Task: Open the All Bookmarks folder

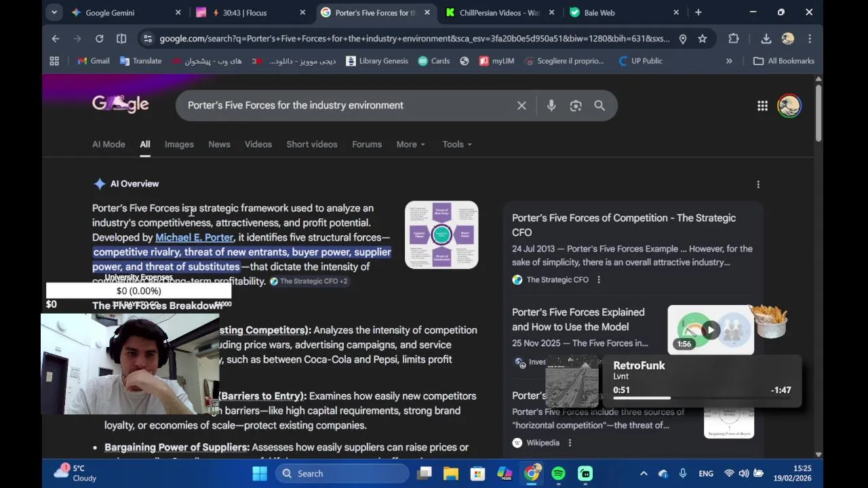Action: (x=783, y=61)
